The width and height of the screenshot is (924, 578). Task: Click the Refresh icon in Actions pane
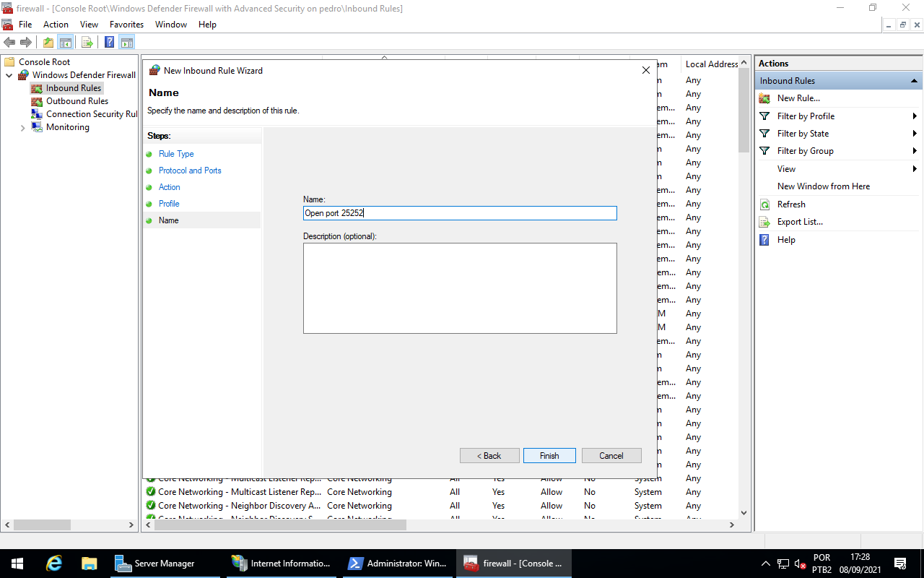pos(764,204)
